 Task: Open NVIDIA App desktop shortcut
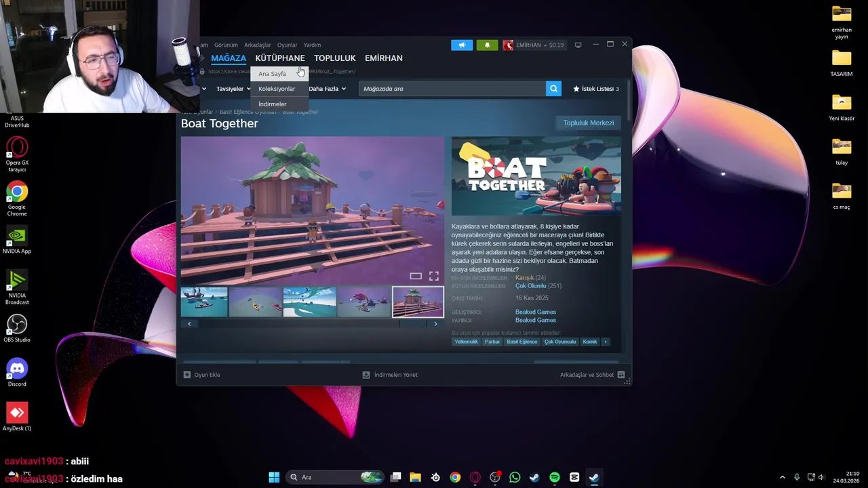17,240
